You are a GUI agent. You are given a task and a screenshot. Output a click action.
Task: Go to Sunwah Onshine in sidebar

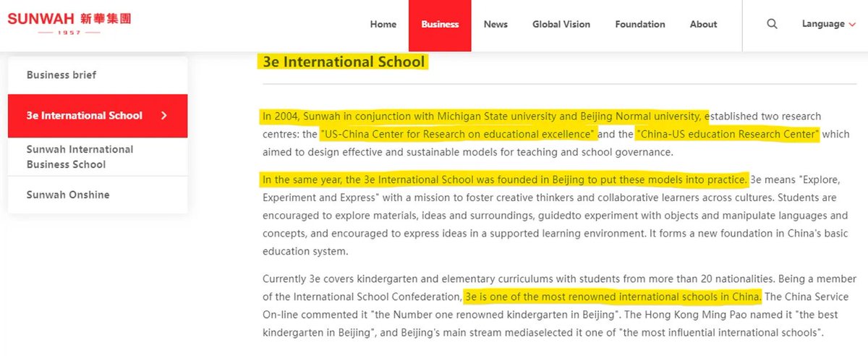(68, 195)
